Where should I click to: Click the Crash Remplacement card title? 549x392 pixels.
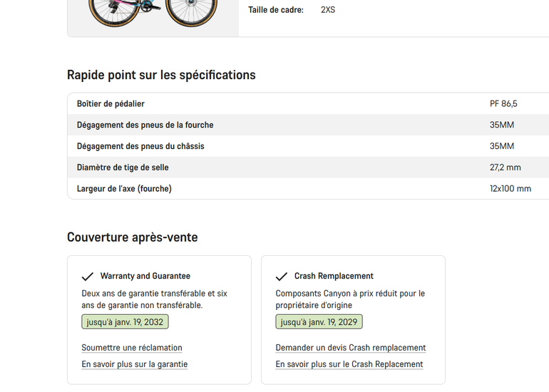pyautogui.click(x=334, y=276)
